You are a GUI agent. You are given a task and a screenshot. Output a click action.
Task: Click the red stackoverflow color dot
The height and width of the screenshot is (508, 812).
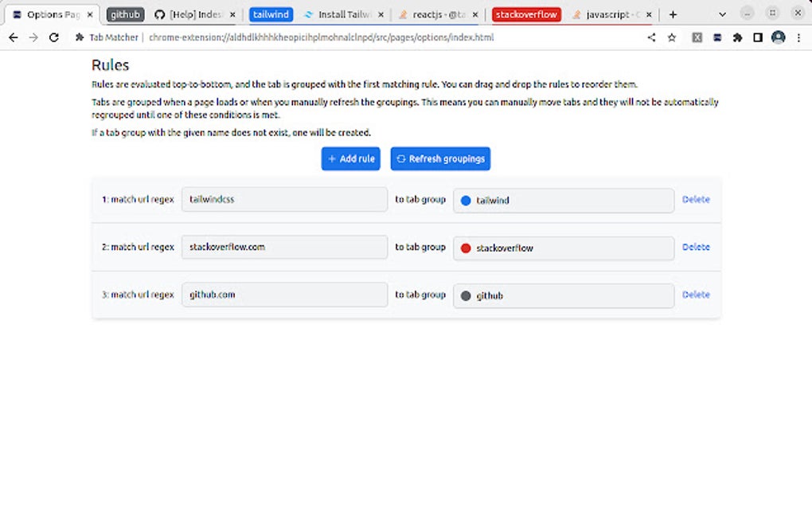(x=466, y=248)
